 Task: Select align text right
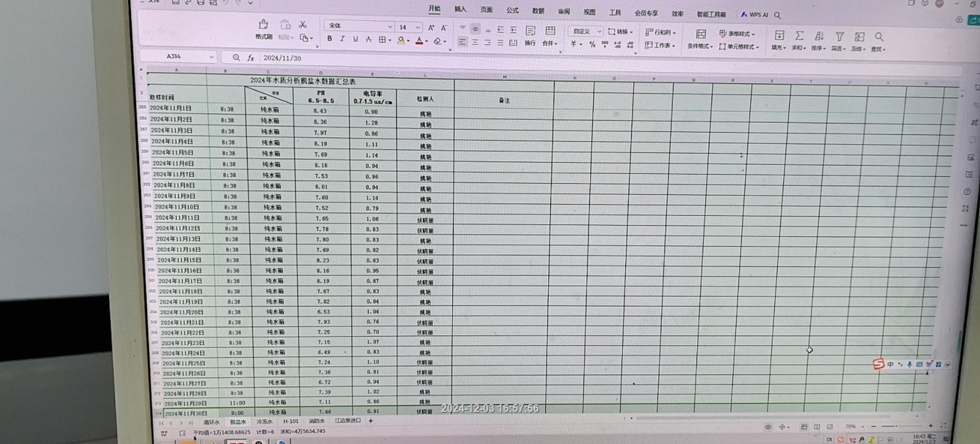(487, 43)
